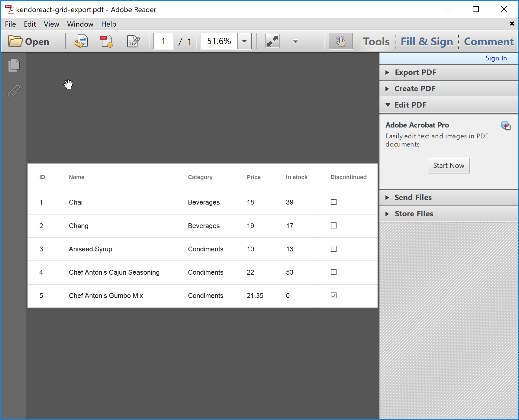Open the Attachments paperclip panel

(13, 91)
